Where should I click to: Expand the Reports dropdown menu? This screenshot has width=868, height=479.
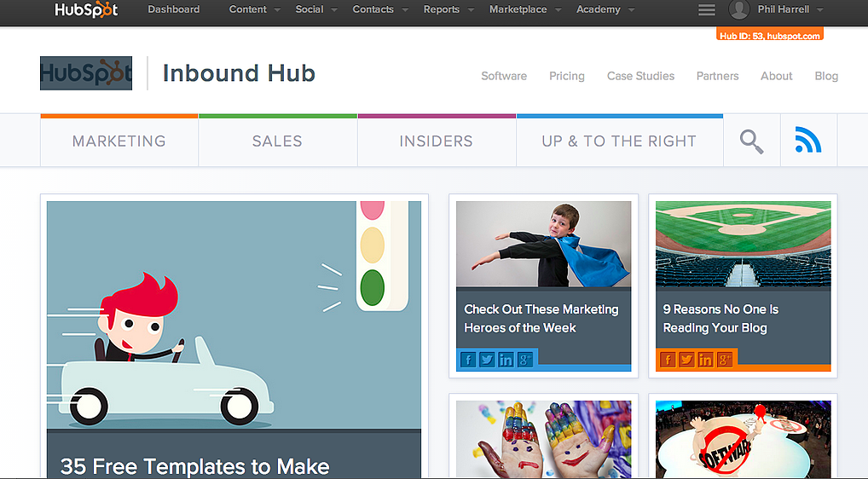click(x=448, y=9)
